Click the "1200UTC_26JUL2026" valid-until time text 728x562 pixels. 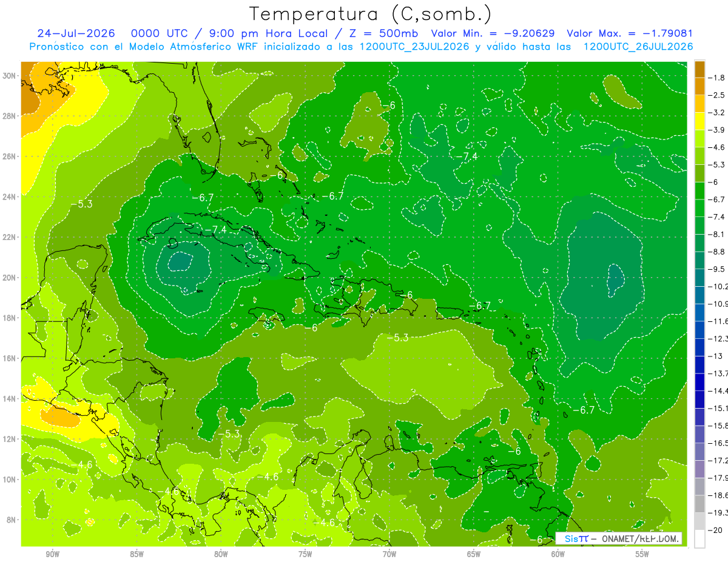point(638,47)
